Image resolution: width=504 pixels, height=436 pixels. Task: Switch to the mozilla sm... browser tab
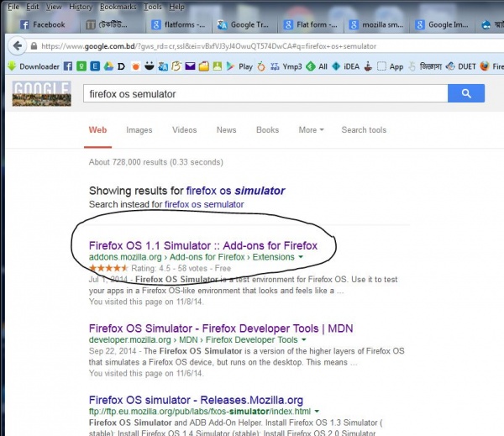(376, 24)
